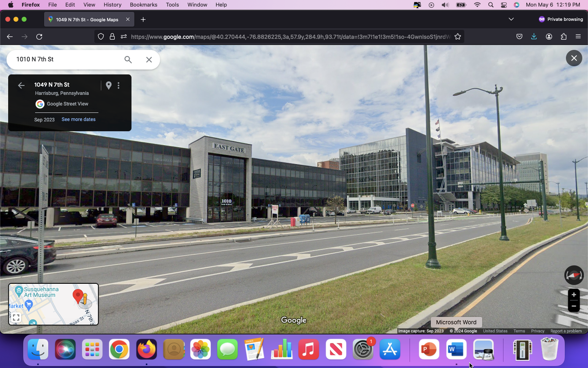Open the Bookmarks menu
Viewport: 588px width, 368px height.
(143, 5)
